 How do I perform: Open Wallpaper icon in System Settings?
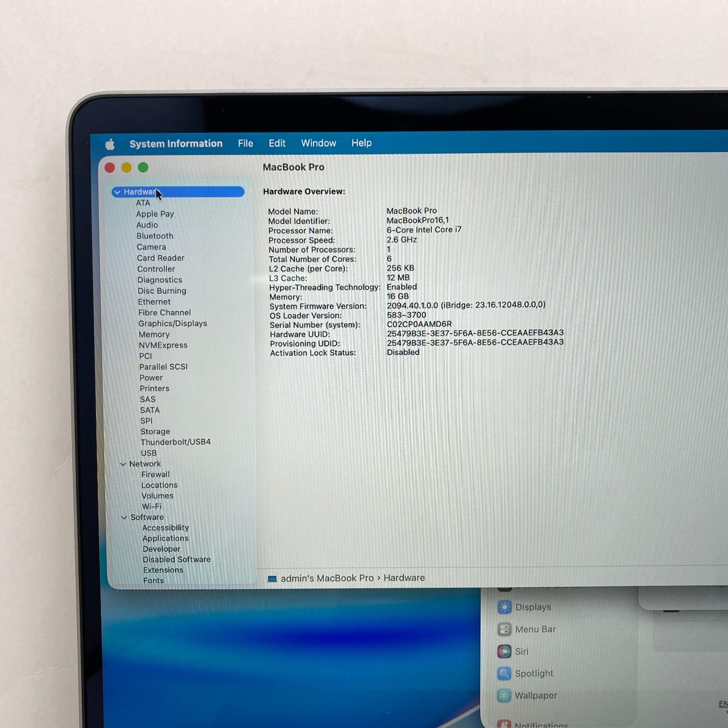click(504, 696)
